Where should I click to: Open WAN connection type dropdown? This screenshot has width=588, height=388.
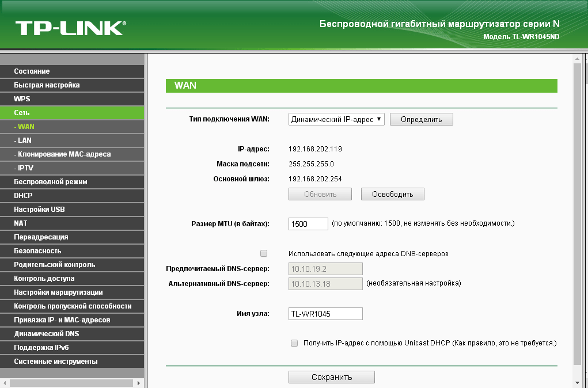coord(336,119)
